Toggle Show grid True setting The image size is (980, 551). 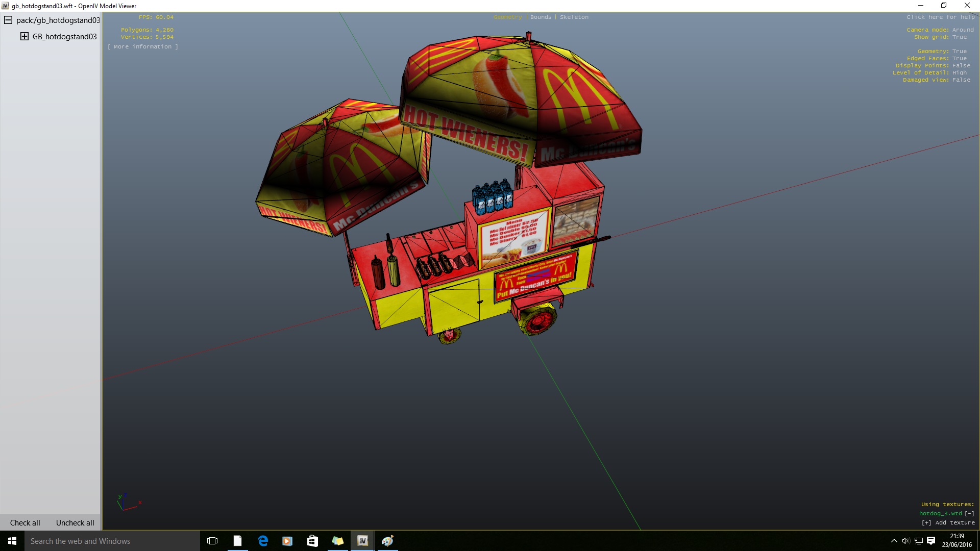(x=940, y=37)
